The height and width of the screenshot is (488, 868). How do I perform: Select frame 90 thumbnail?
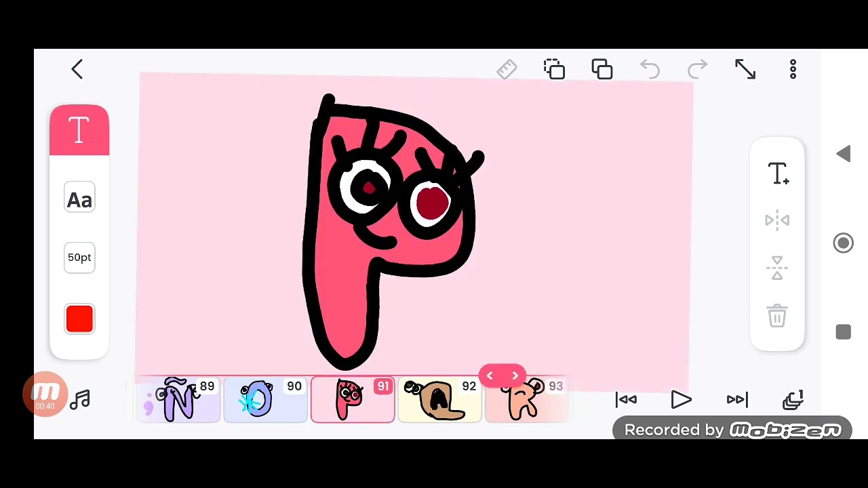265,401
